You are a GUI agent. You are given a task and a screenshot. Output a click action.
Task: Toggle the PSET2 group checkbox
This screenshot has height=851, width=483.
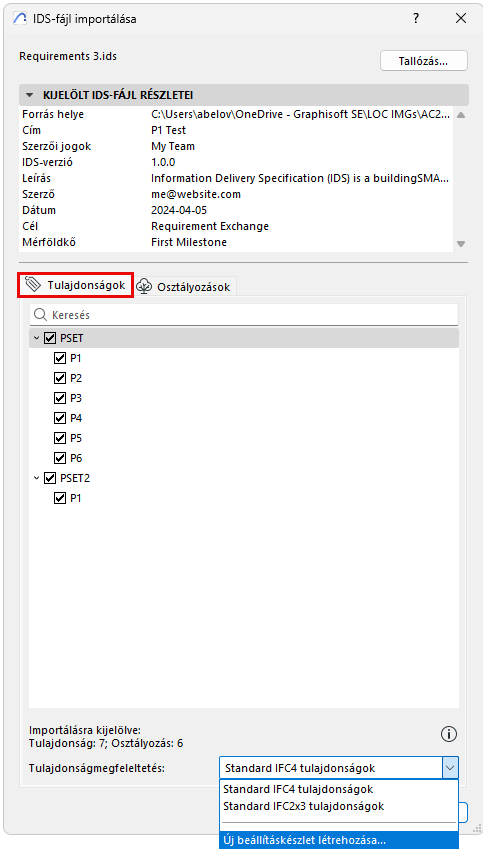[50, 478]
